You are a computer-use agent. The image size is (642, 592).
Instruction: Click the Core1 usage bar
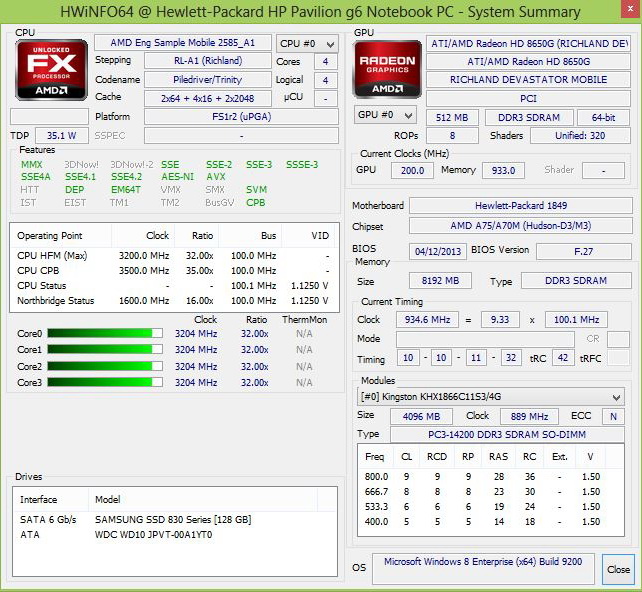(105, 350)
